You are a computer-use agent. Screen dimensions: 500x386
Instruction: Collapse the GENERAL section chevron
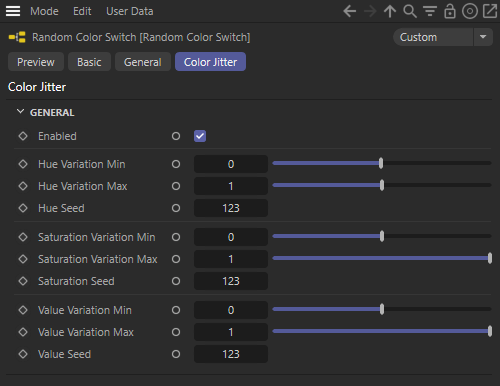tap(20, 112)
